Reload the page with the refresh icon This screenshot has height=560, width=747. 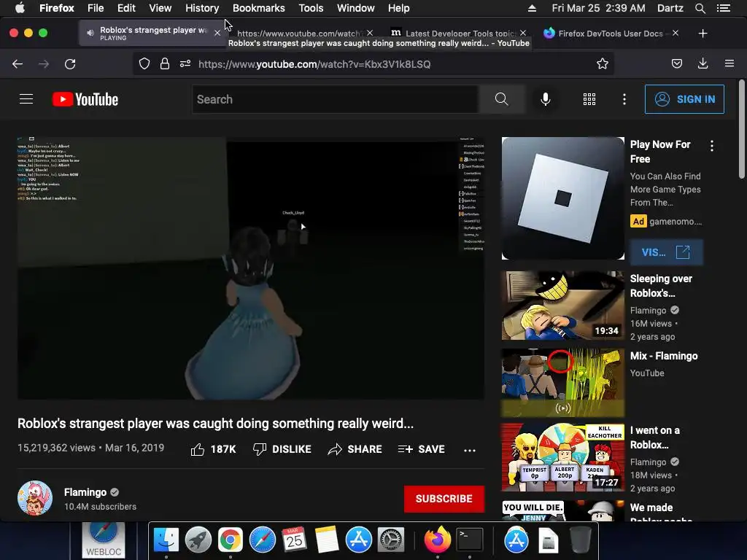(x=70, y=64)
